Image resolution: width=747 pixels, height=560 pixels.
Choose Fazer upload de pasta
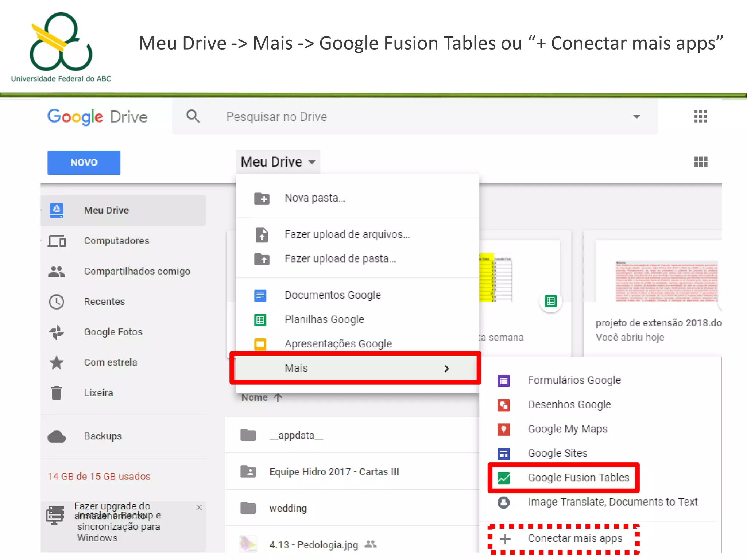click(x=357, y=259)
